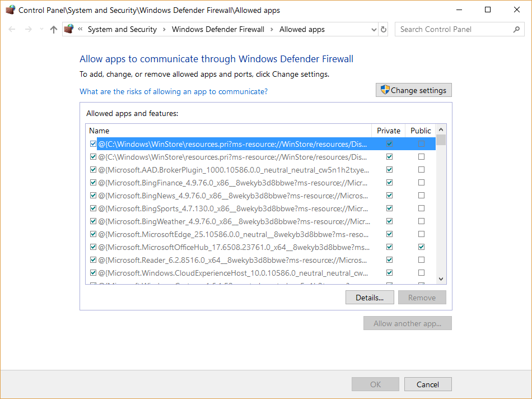Screen dimensions: 532x399
Task: Click the Forward navigation arrow
Action: [29, 30]
